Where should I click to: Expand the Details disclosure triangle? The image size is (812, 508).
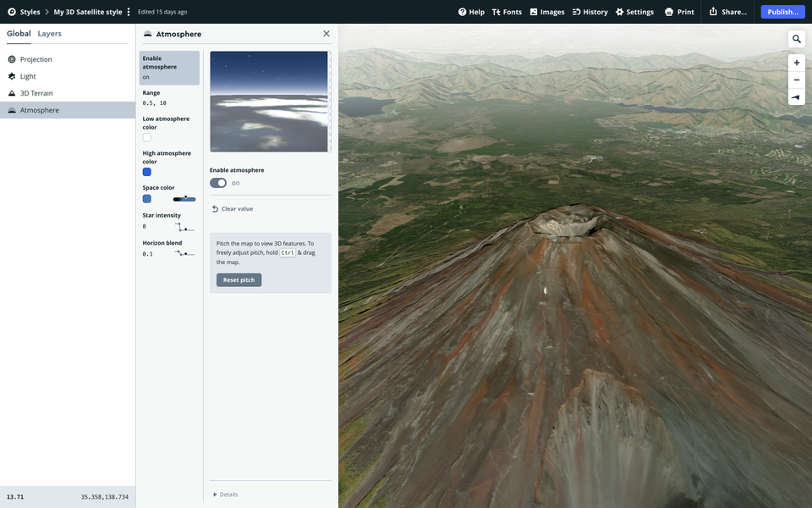click(x=215, y=494)
